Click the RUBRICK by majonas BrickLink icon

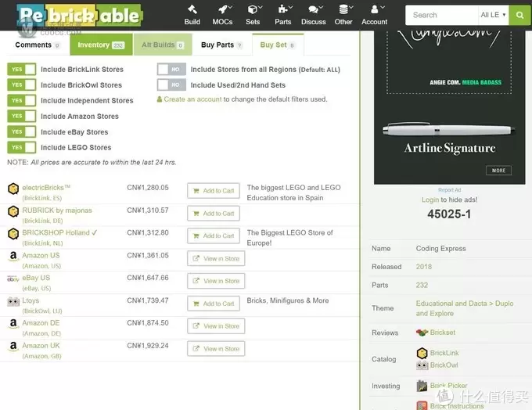13,211
